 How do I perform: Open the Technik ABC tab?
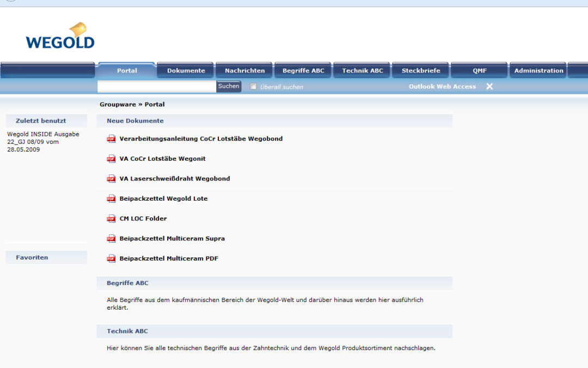click(x=362, y=70)
